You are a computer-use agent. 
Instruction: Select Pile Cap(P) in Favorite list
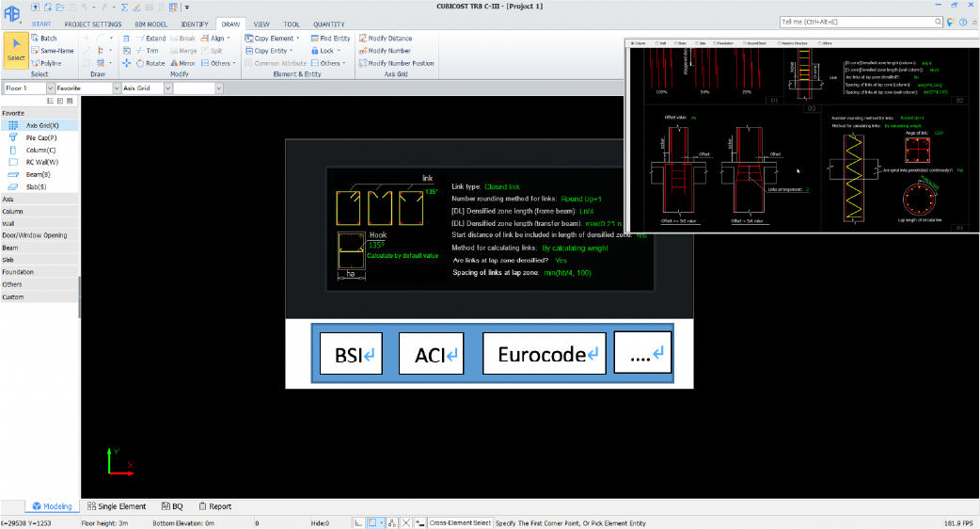(x=40, y=137)
